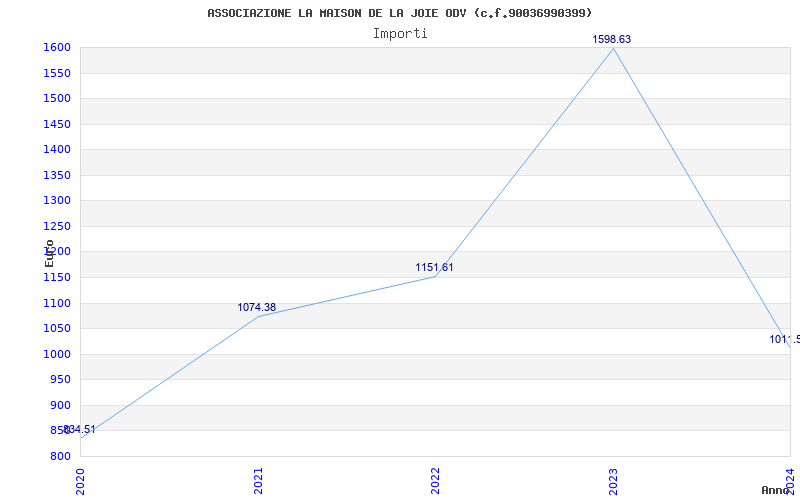Click the line's peak point at 2023
The image size is (800, 500).
point(613,48)
